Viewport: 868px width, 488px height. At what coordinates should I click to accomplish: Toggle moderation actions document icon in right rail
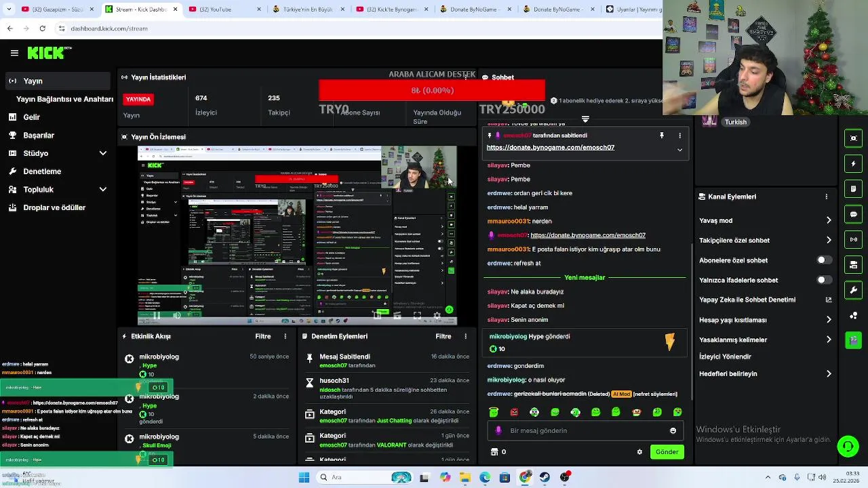pyautogui.click(x=853, y=188)
